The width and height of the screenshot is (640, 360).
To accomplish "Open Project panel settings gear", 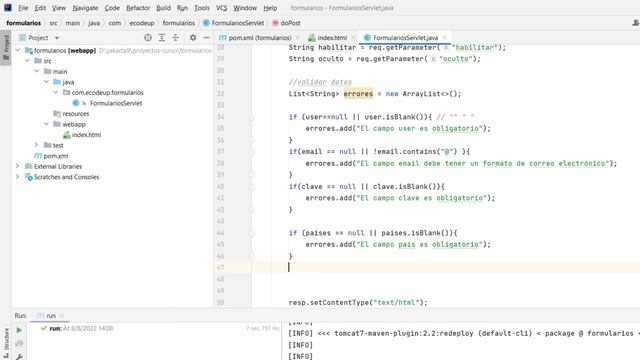I will point(193,38).
